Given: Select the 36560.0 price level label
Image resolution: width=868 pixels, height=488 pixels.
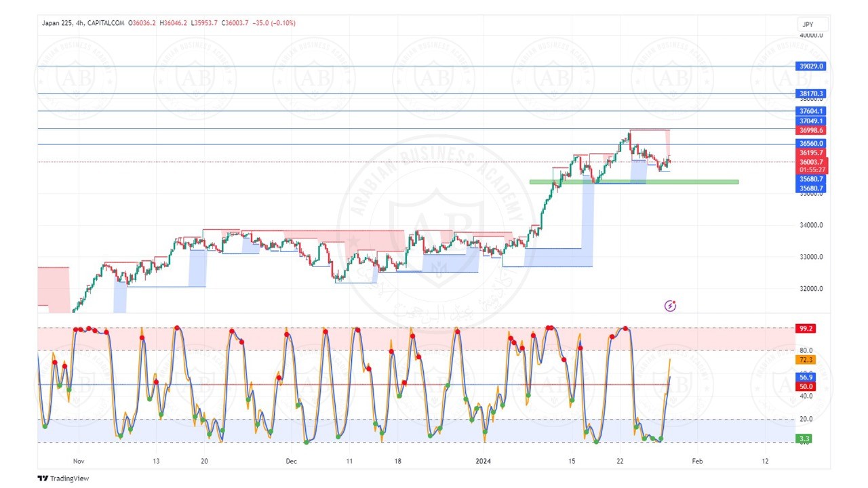Looking at the screenshot, I should click(x=811, y=144).
